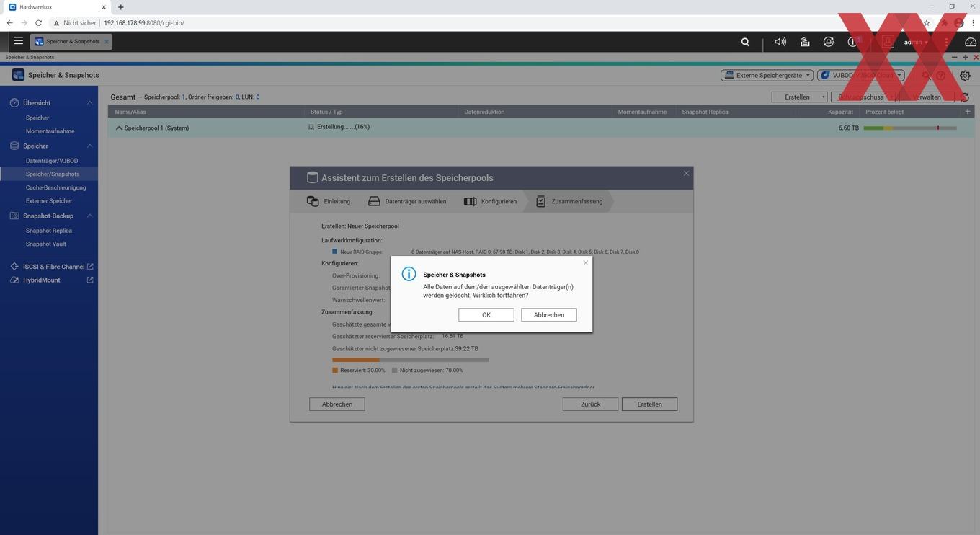Click the wizard's Erstellen button

[x=649, y=404]
